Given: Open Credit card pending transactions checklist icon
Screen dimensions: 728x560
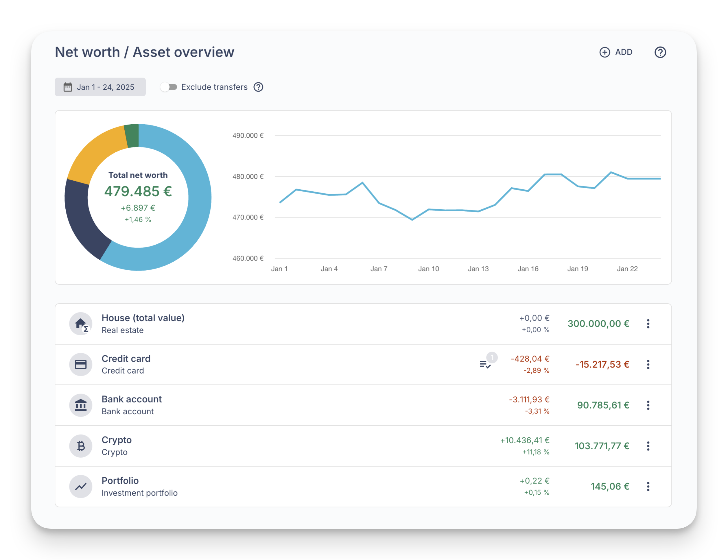Looking at the screenshot, I should [x=485, y=364].
